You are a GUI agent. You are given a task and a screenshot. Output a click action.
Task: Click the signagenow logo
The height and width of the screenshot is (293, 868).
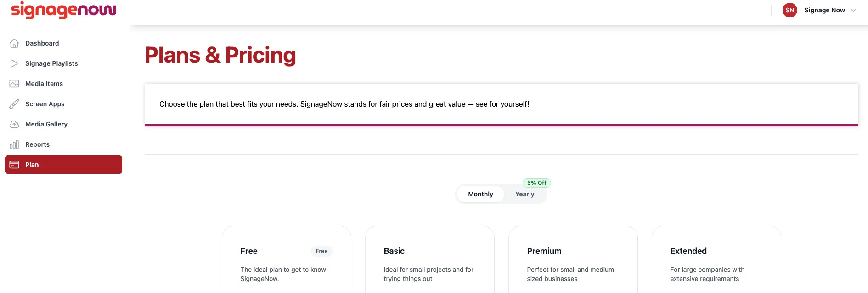coord(63,10)
